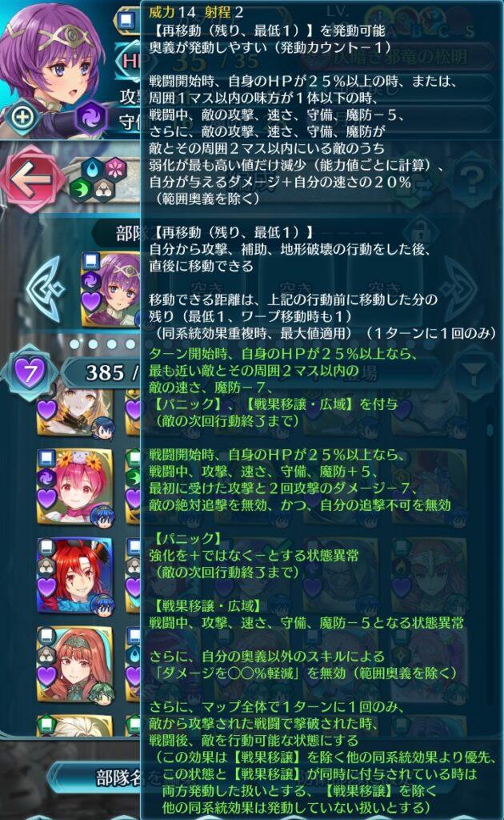The image size is (504, 820).
Task: Go to the next team with right arrow
Action: click(460, 287)
